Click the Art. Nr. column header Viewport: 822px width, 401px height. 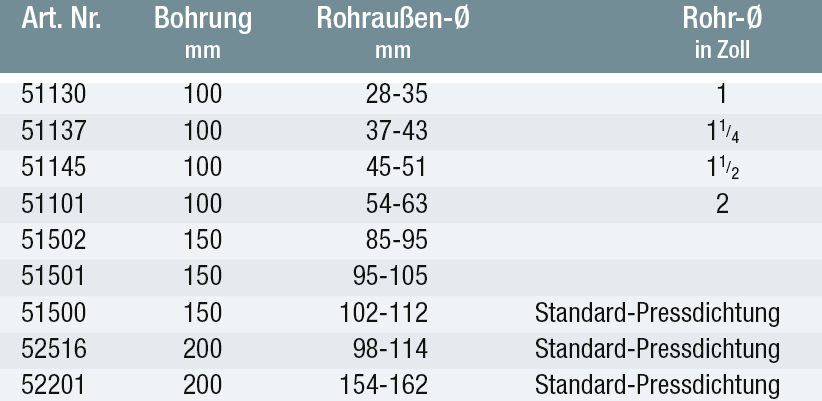(64, 21)
